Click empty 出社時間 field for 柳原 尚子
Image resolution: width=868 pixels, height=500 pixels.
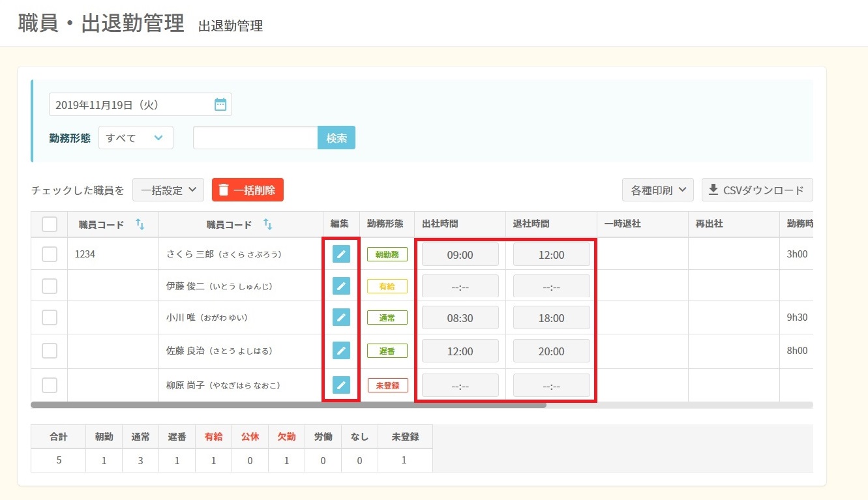[x=460, y=385]
